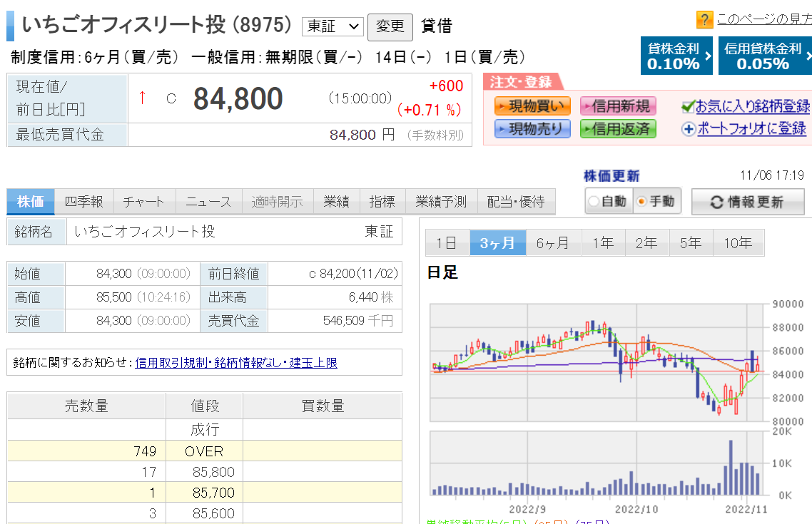Screen dimensions: 812x524
Task: Switch to the 配当・優待 tab
Action: [x=517, y=202]
